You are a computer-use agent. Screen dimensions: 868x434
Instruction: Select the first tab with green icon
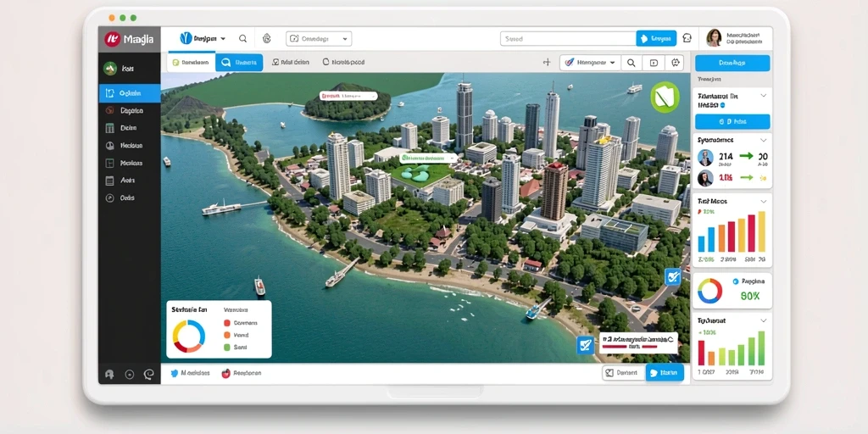191,63
